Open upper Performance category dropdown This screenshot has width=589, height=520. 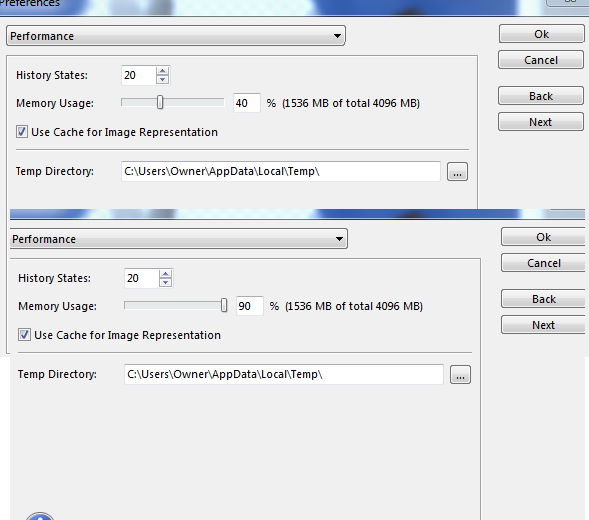pyautogui.click(x=175, y=36)
